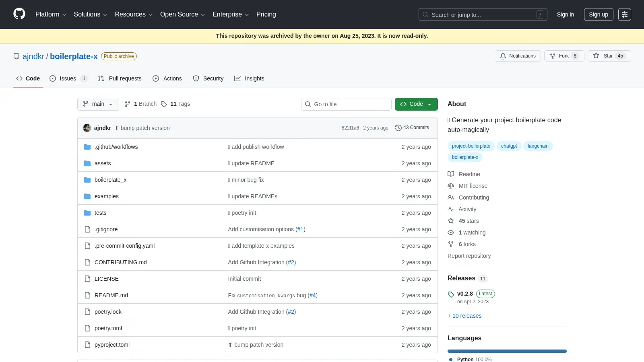
Task: Click the tag icon beside 11 Tags
Action: 164,104
